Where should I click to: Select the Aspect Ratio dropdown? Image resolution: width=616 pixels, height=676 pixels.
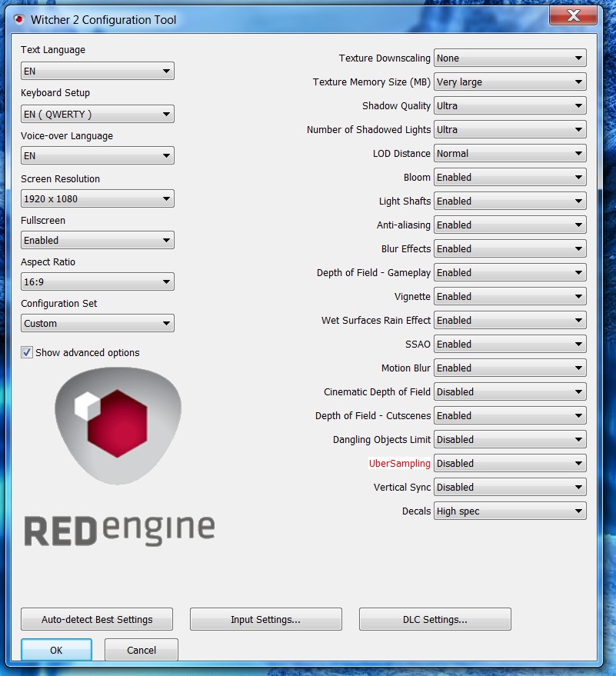pyautogui.click(x=98, y=282)
